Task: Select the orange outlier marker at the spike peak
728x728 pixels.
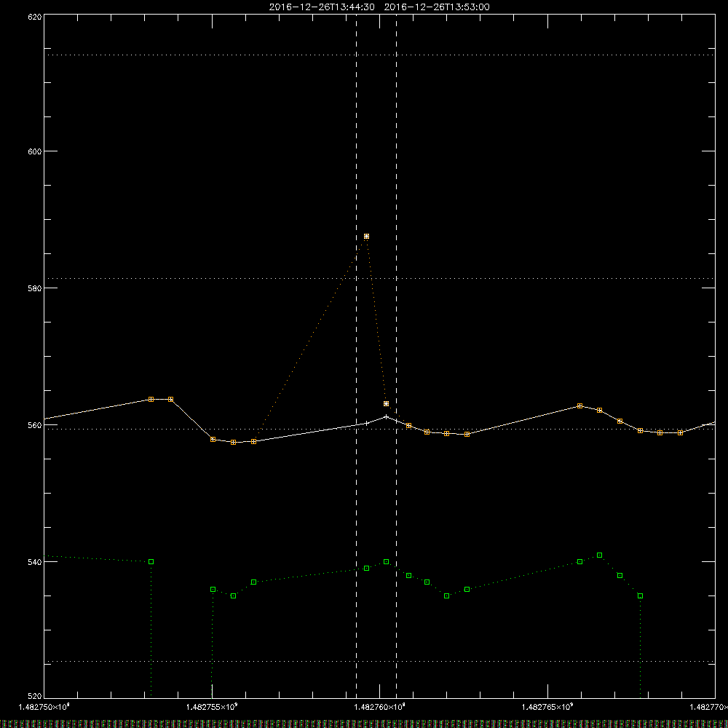Action: coord(367,237)
